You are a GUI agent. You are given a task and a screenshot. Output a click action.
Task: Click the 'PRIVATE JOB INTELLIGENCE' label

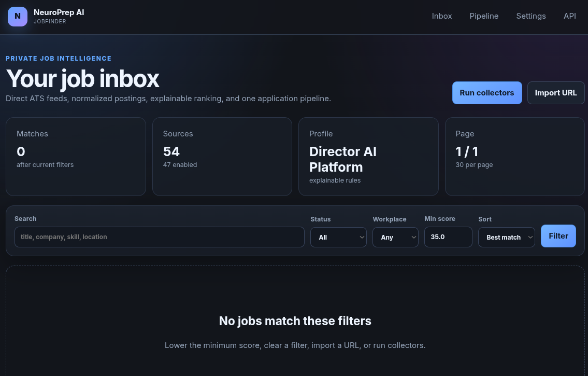tap(59, 59)
